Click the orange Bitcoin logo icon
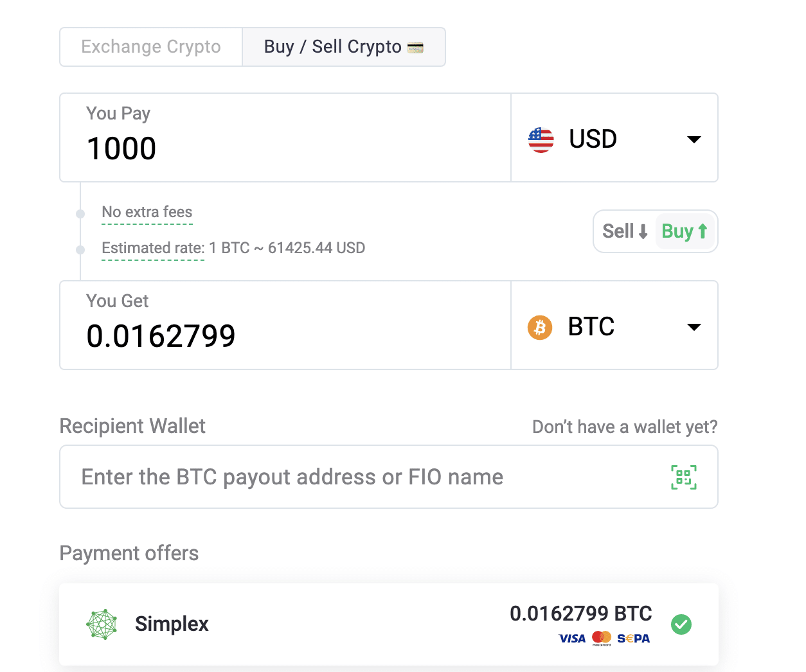Viewport: 806px width, 672px height. click(540, 328)
